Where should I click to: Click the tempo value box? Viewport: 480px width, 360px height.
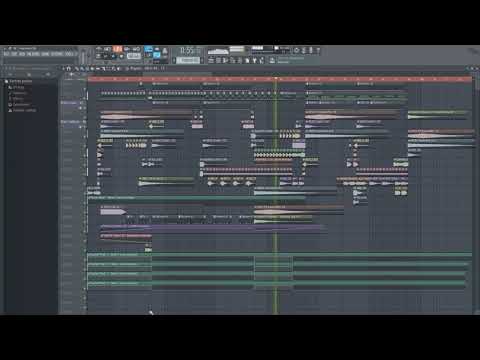click(x=134, y=56)
